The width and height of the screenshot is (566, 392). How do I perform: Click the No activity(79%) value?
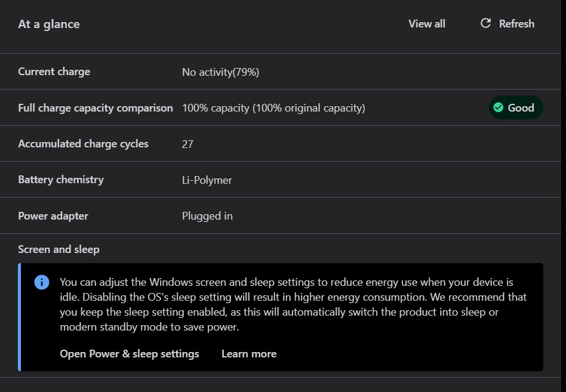point(220,72)
